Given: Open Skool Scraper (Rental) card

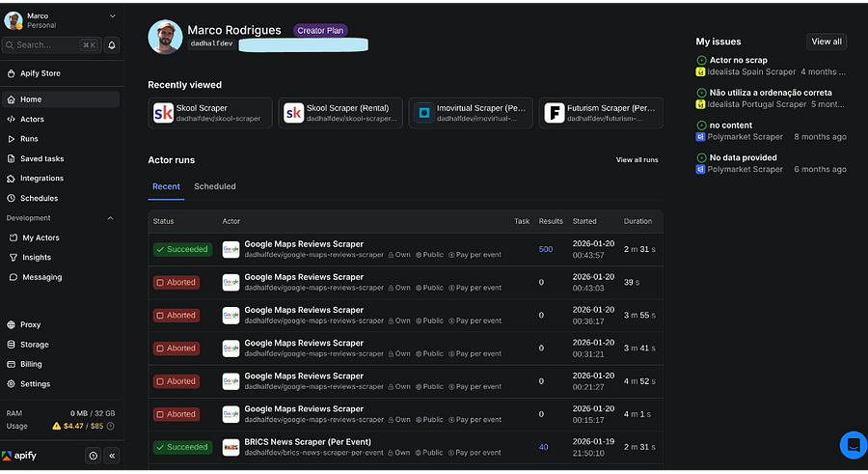Looking at the screenshot, I should pyautogui.click(x=340, y=113).
